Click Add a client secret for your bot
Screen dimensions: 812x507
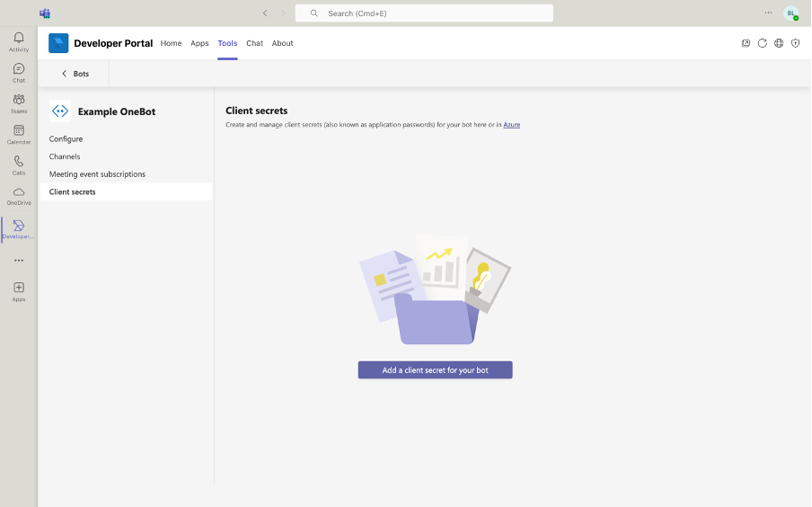point(435,370)
